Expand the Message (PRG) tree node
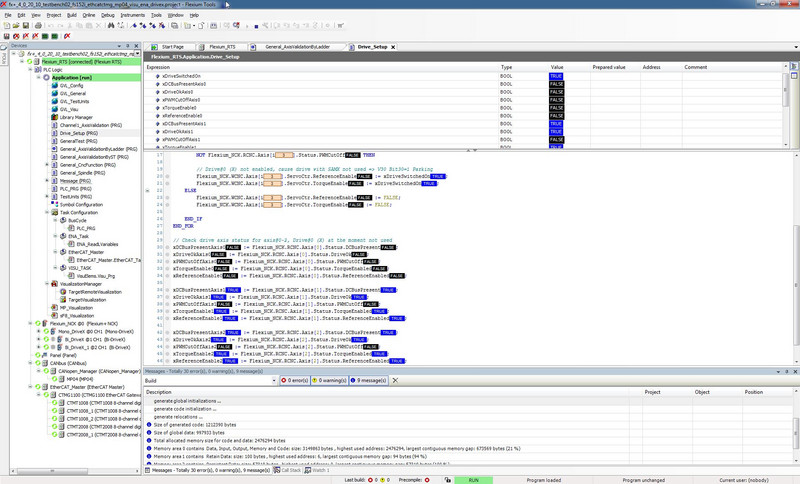Screen dimensions: 800x484 tap(46, 180)
